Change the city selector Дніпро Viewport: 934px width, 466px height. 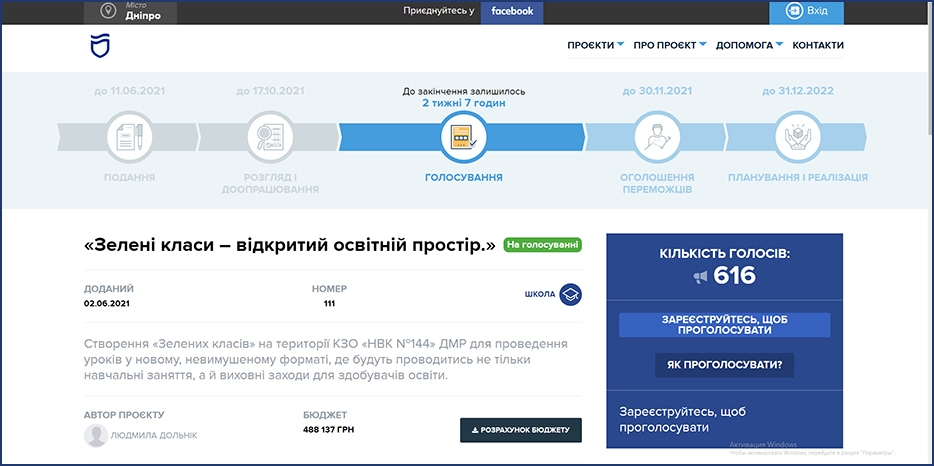coord(130,13)
